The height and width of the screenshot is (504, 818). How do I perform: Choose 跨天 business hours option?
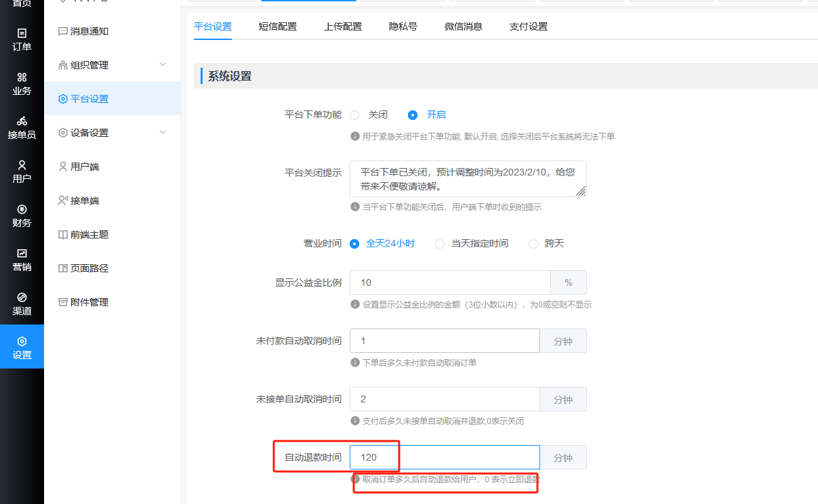tap(533, 243)
